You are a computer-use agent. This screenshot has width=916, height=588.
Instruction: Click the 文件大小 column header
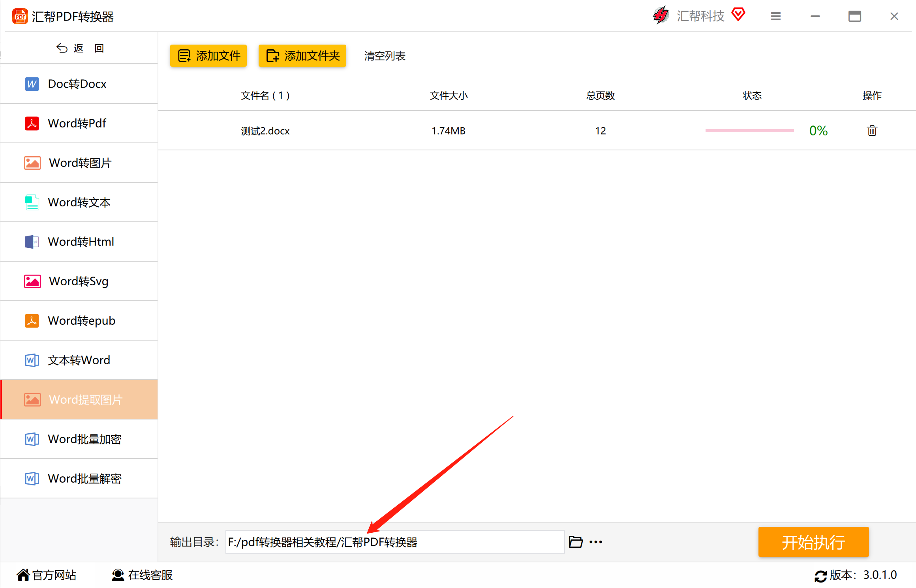point(449,96)
